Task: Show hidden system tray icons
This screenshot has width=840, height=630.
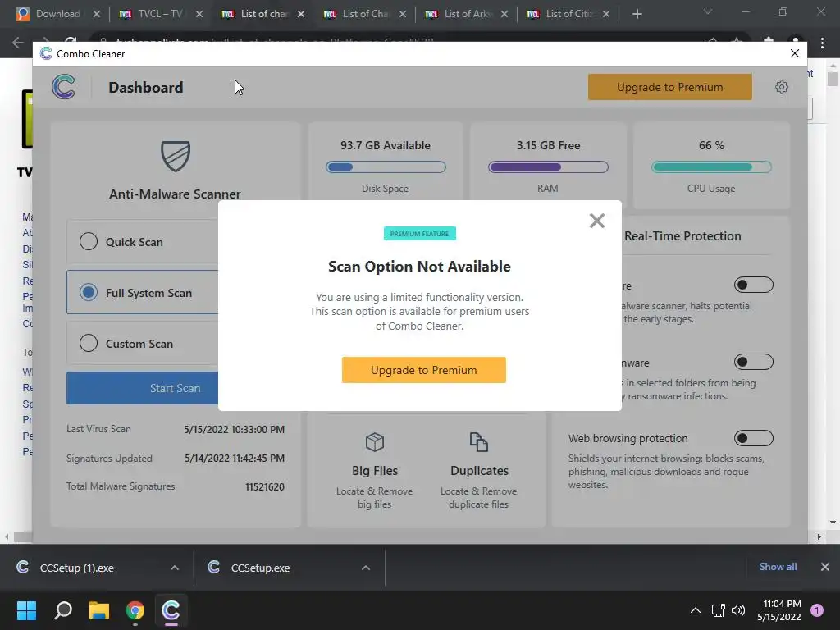Action: (x=696, y=610)
